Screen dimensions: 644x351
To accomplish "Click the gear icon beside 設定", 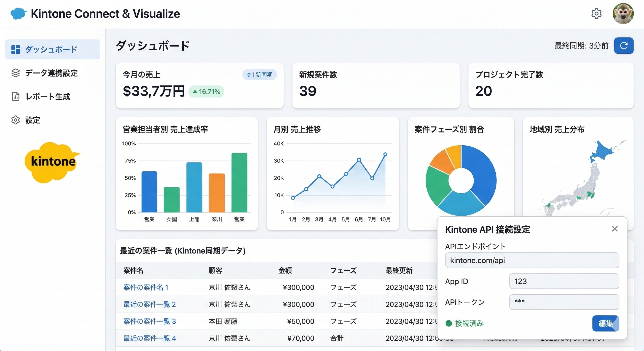I will click(x=16, y=120).
